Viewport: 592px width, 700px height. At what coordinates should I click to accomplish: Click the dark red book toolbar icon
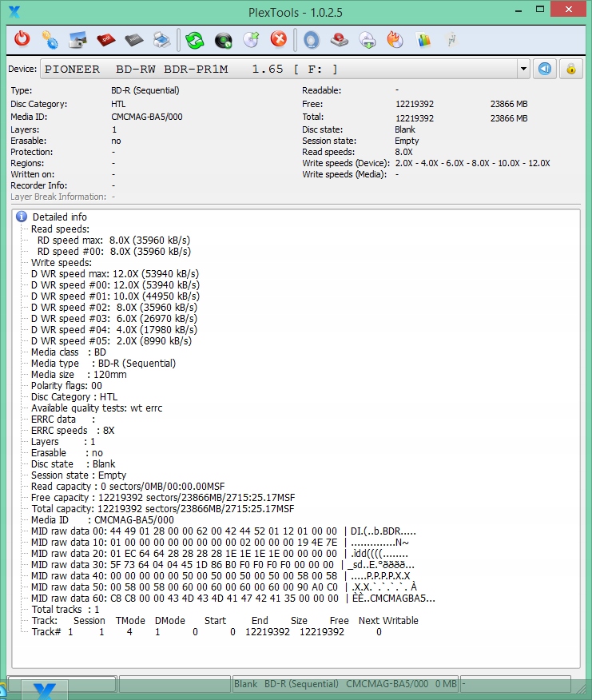coord(105,39)
